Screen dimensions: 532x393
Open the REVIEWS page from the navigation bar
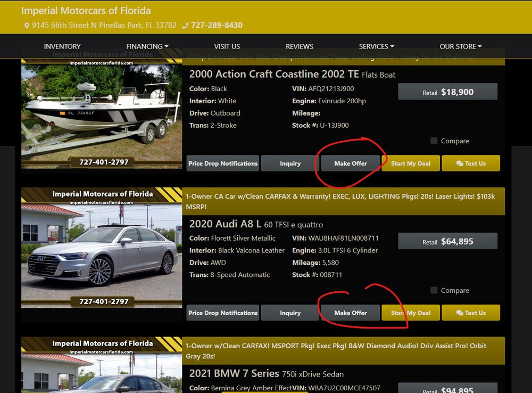[x=300, y=46]
